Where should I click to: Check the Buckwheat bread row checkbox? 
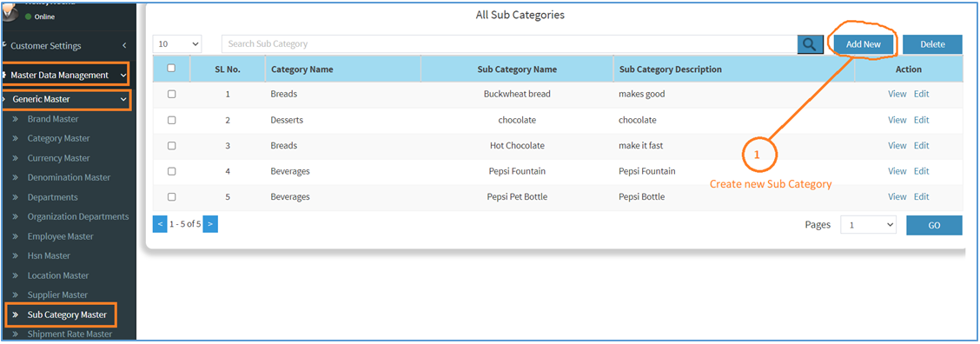(171, 94)
